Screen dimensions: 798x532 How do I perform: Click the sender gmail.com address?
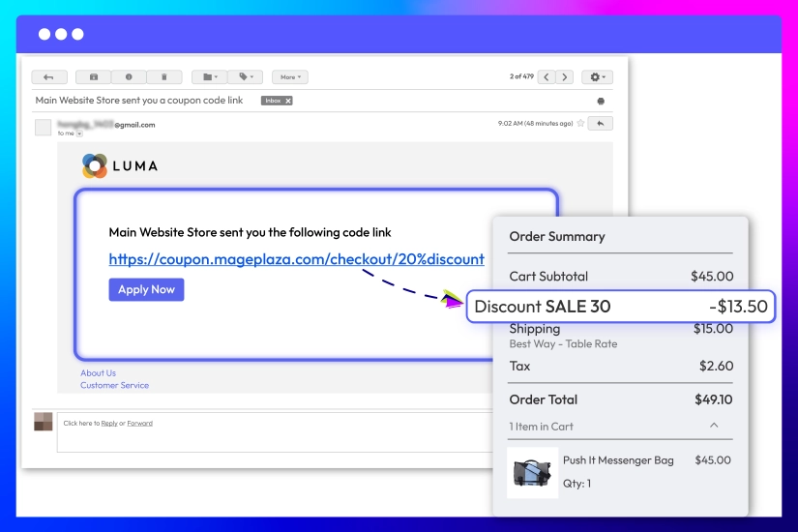pyautogui.click(x=106, y=124)
